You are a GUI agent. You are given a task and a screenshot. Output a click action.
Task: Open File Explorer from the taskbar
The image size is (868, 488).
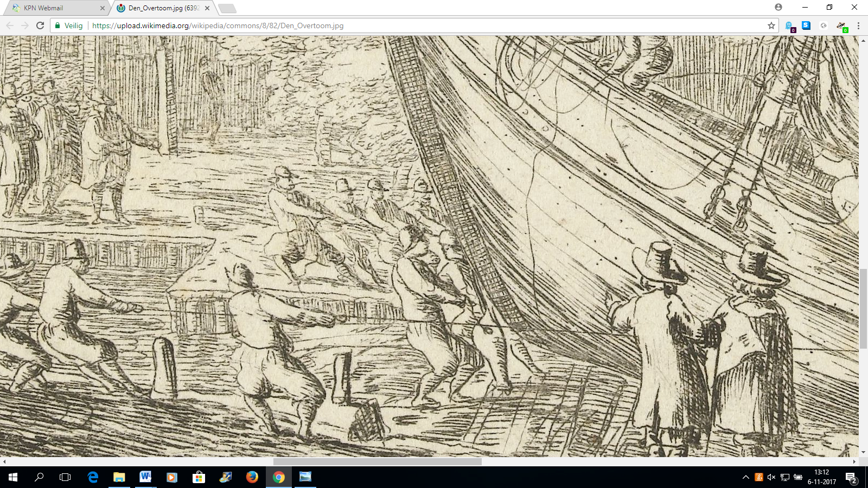point(119,477)
